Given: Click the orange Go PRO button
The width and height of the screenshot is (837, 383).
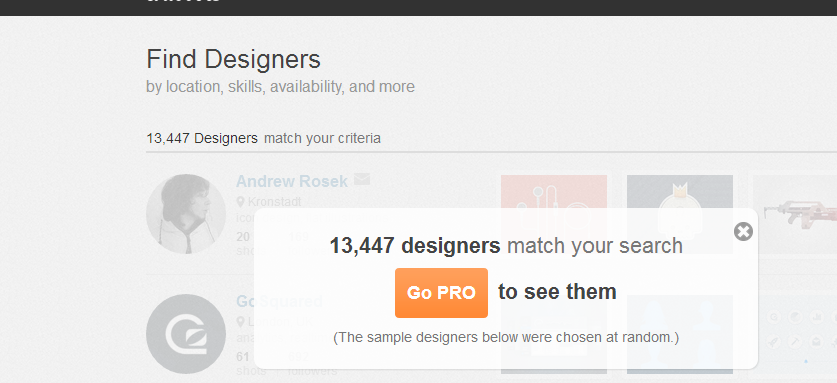Looking at the screenshot, I should click(441, 293).
